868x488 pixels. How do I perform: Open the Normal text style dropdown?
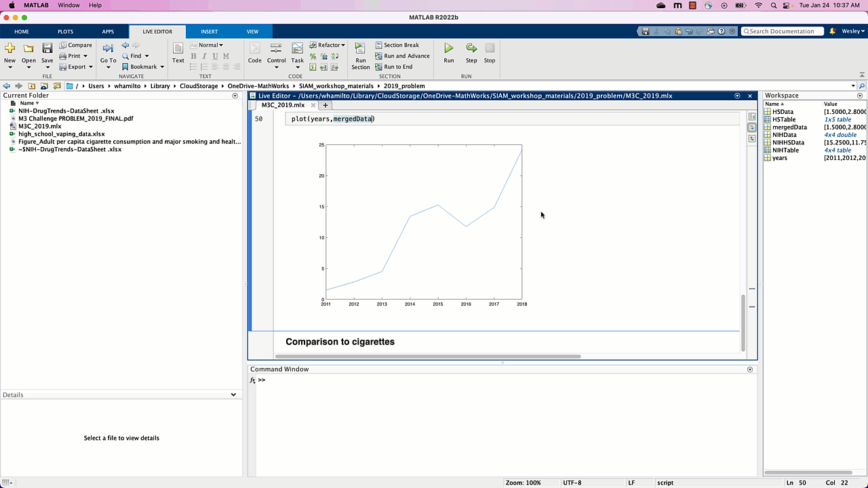(210, 45)
